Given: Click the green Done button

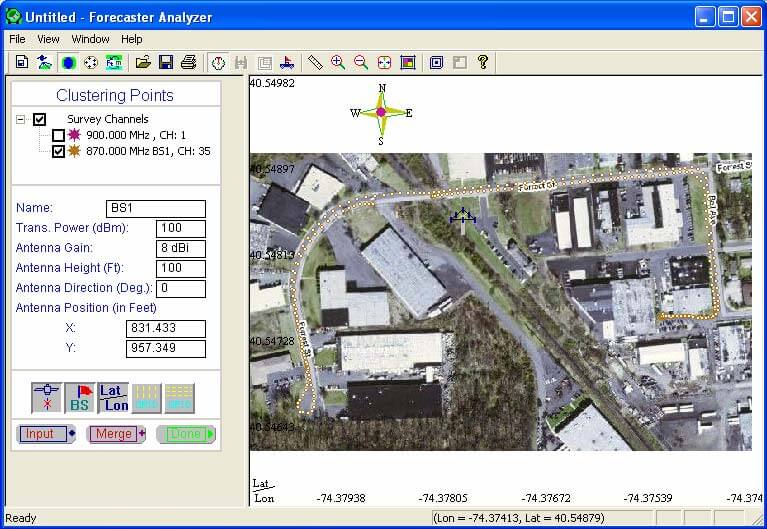Looking at the screenshot, I should 186,434.
